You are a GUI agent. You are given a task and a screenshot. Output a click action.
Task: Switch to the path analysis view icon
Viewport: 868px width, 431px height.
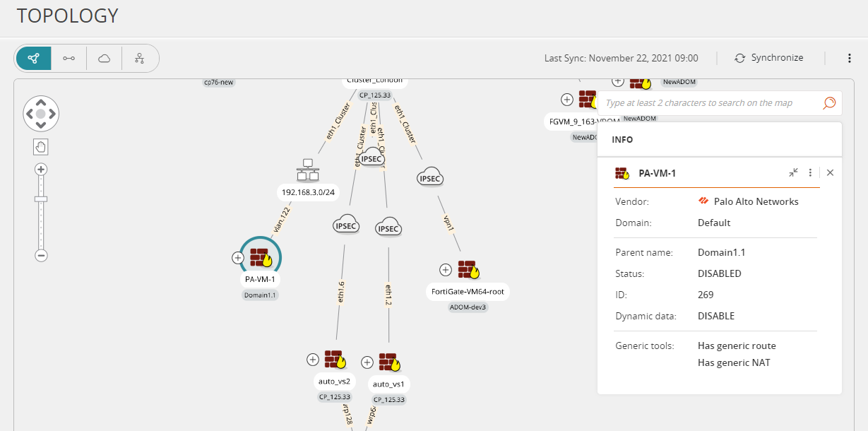69,58
